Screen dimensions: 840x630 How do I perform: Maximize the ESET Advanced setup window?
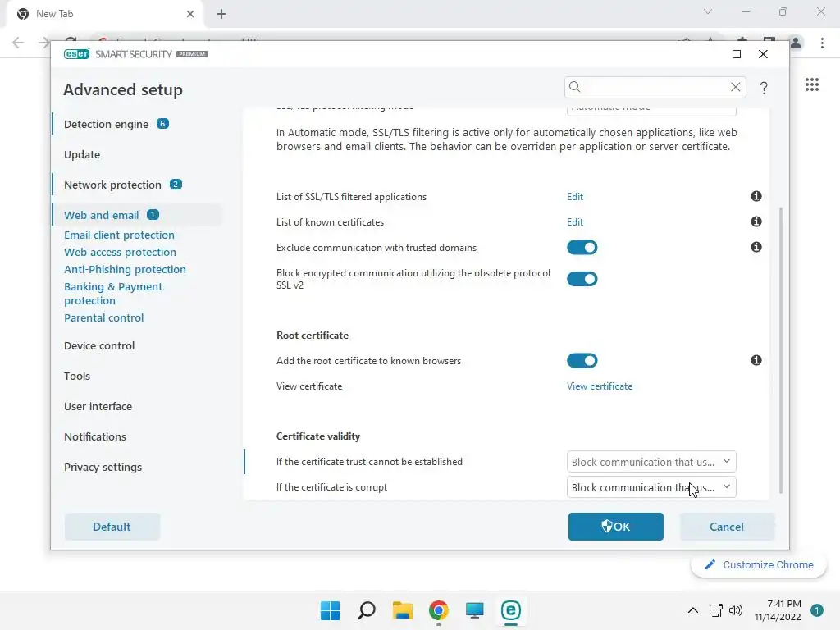pos(737,54)
